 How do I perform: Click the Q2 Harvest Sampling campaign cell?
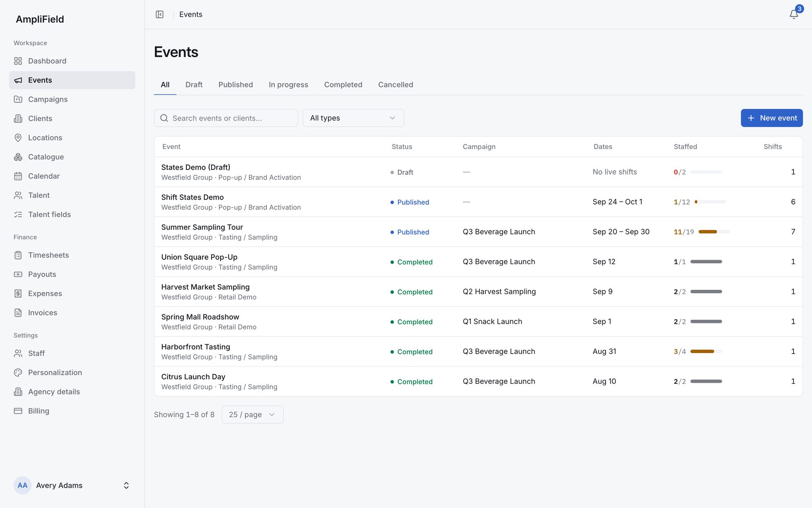click(x=499, y=292)
